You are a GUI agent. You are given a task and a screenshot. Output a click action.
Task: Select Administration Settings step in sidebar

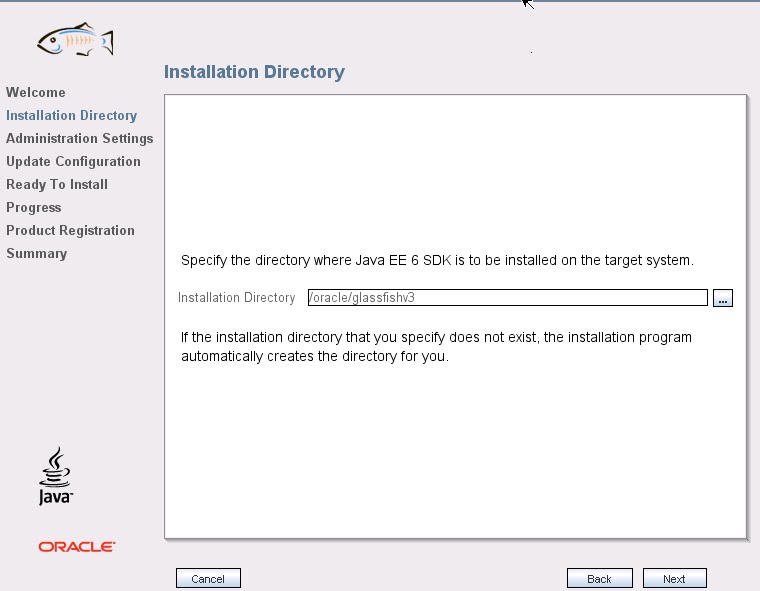pos(79,139)
